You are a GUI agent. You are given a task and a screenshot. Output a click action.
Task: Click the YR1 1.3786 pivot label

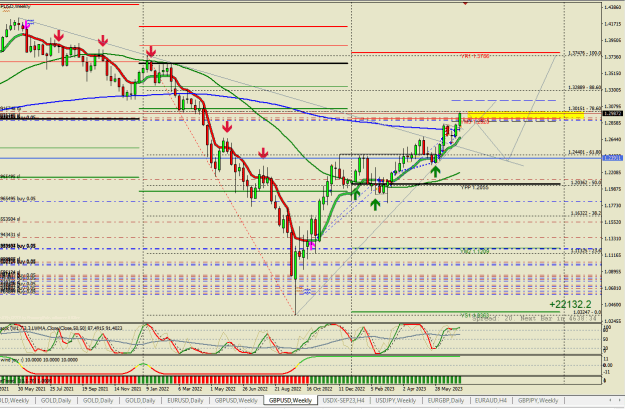[x=475, y=57]
